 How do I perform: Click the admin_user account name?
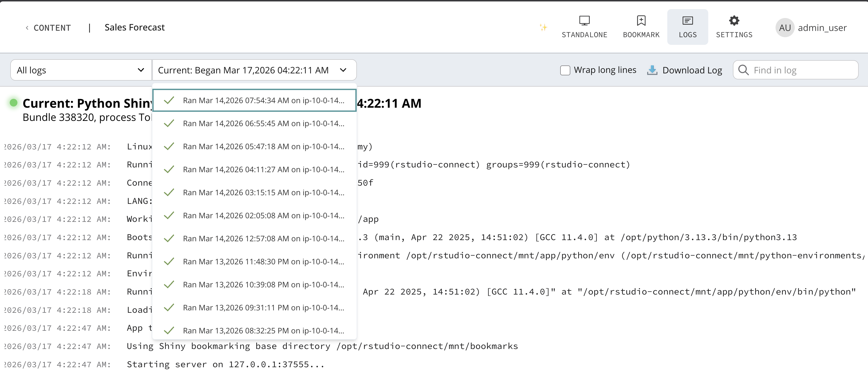(822, 28)
